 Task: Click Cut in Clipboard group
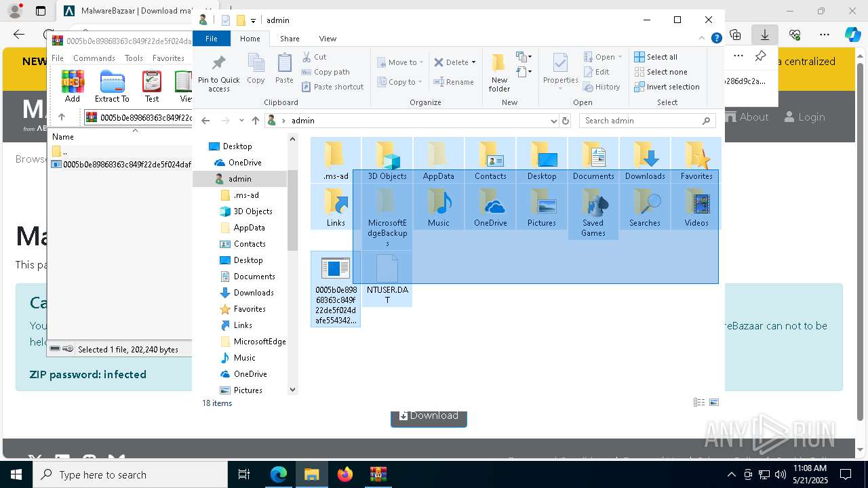[x=314, y=57]
